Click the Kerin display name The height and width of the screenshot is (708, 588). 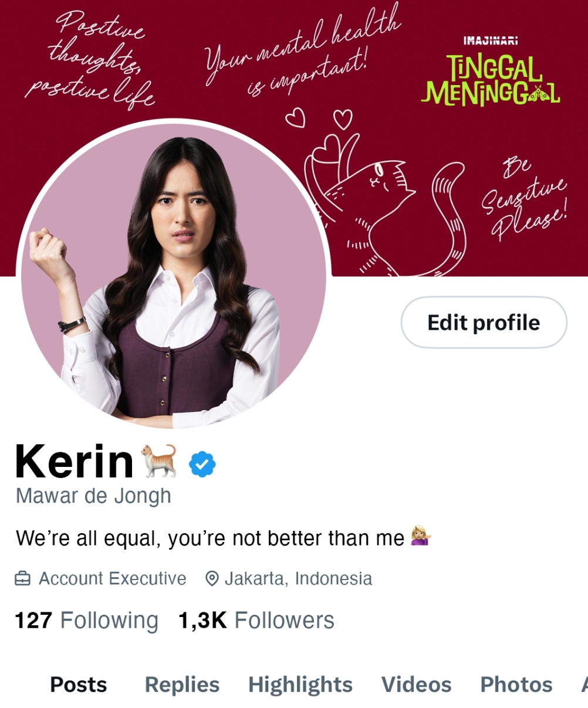click(x=75, y=462)
